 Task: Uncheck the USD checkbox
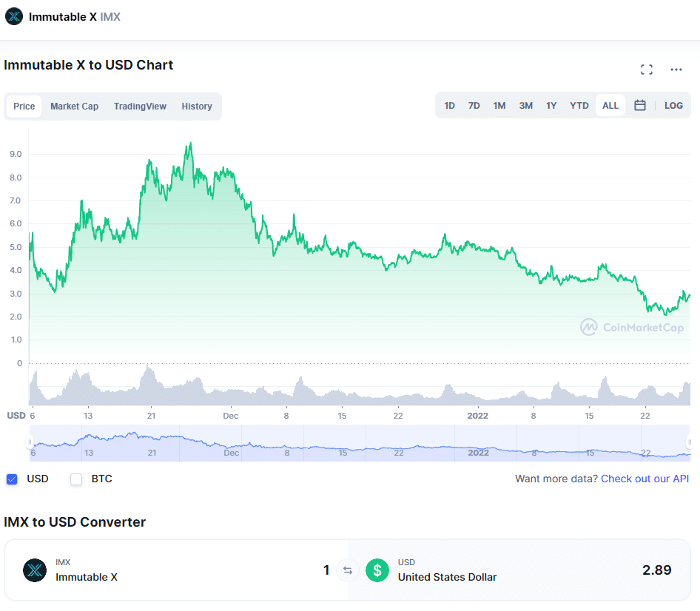coord(12,479)
